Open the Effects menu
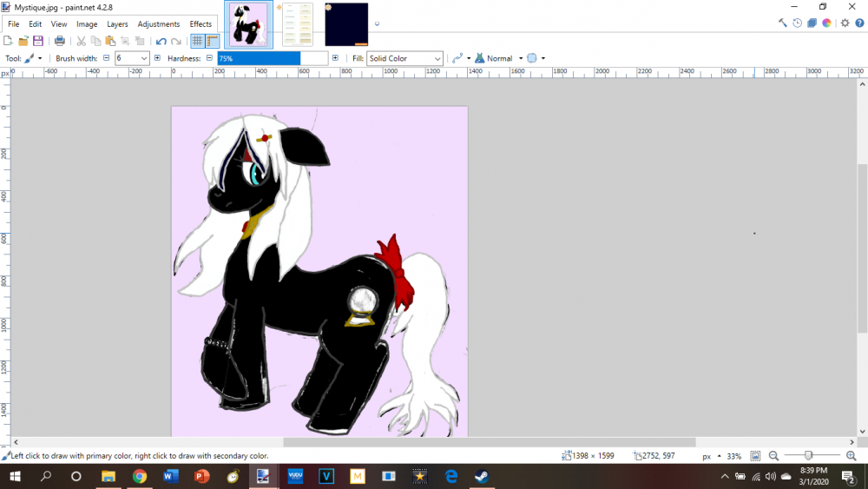The image size is (868, 489). (x=201, y=24)
